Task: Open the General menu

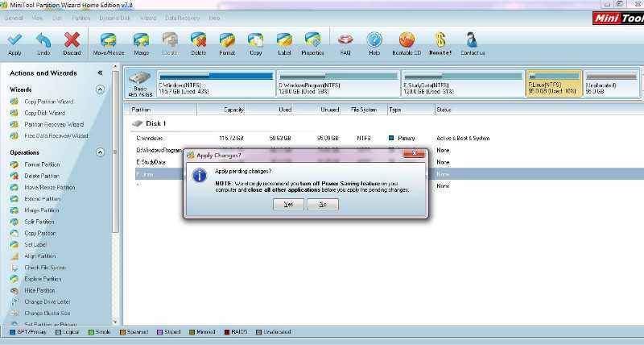Action: pos(14,18)
